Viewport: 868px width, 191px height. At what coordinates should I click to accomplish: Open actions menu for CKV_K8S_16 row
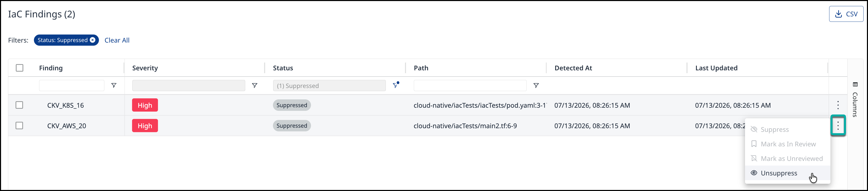click(x=838, y=105)
